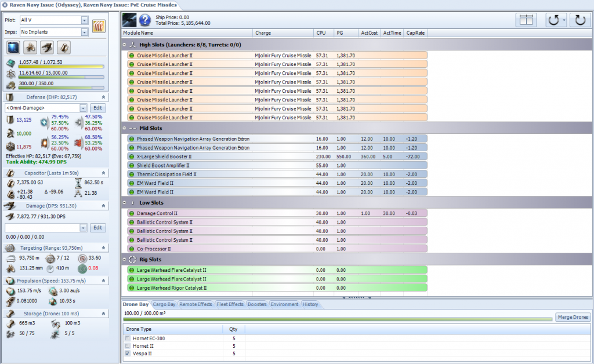Switch to the Boosters tab
Screen dimensions: 594x364
257,305
